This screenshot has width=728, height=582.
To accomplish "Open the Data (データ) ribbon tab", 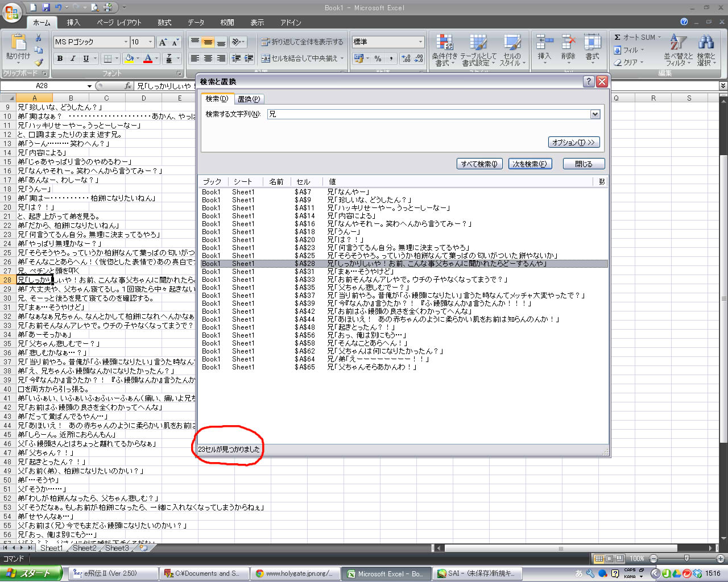I will point(196,23).
